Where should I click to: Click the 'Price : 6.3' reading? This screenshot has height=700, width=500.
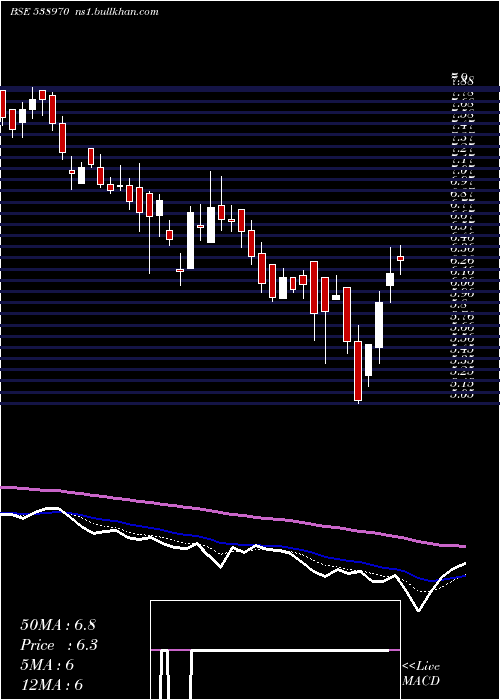59,645
